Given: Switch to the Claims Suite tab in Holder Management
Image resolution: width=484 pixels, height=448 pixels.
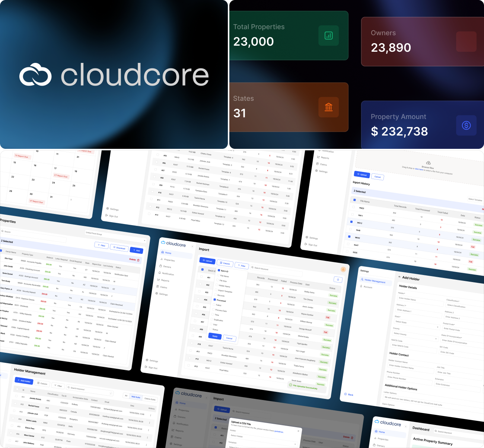Looking at the screenshot, I should click(150, 399).
